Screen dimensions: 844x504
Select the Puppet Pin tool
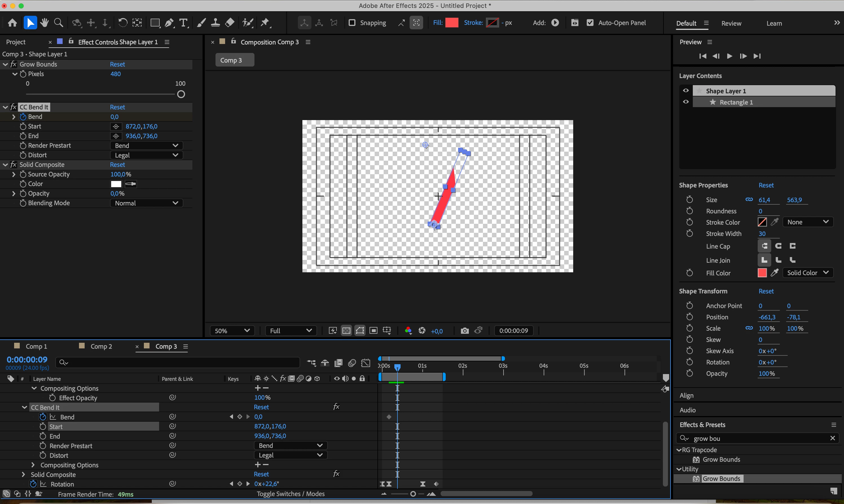tap(265, 23)
